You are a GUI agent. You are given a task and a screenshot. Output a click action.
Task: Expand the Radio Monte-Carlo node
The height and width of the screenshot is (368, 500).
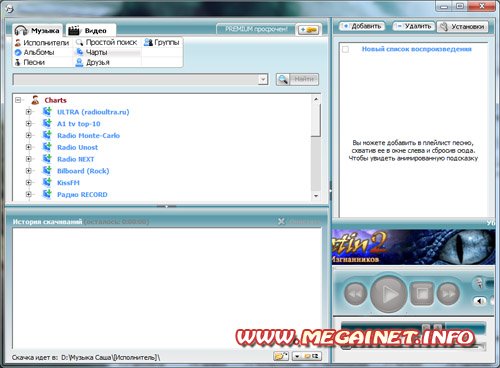pos(29,135)
